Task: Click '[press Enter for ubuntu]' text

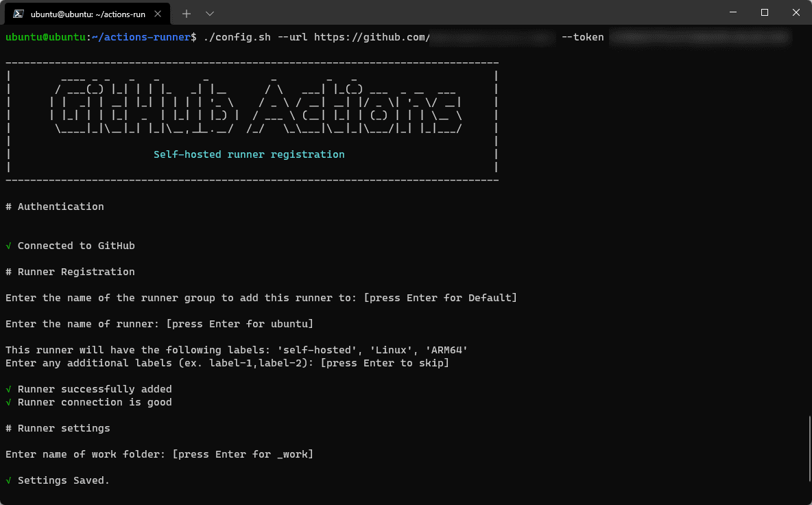Action: point(240,324)
